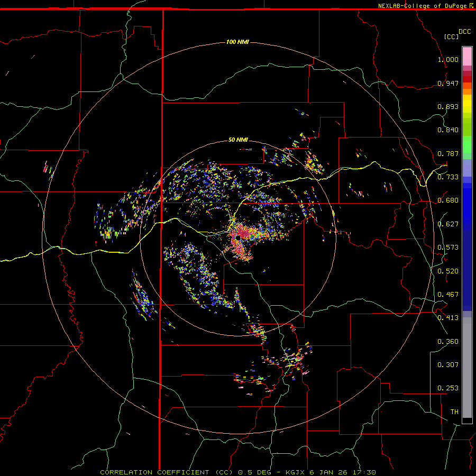Click the 0.840 scale value
The height and width of the screenshot is (476, 476).
pyautogui.click(x=448, y=130)
